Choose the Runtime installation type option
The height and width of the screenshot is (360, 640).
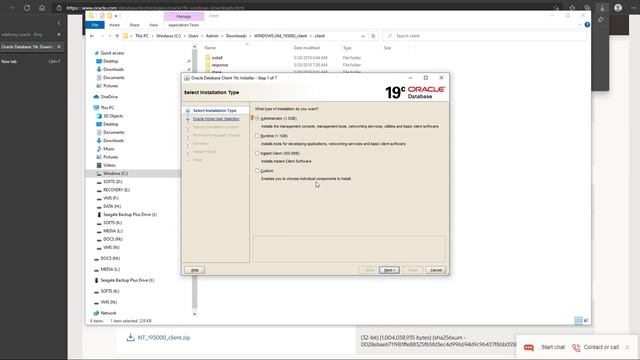click(x=257, y=136)
